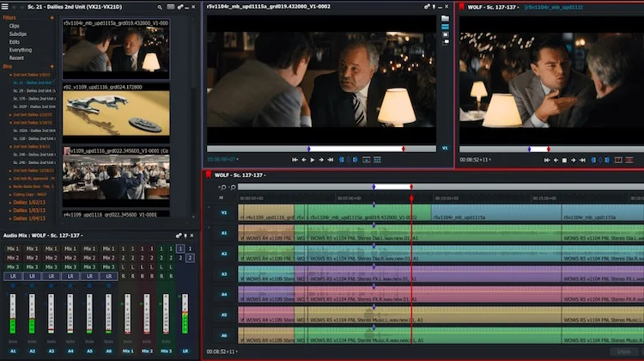The width and height of the screenshot is (644, 361).
Task: Jump to end in the WOLF record viewer
Action: [582, 160]
